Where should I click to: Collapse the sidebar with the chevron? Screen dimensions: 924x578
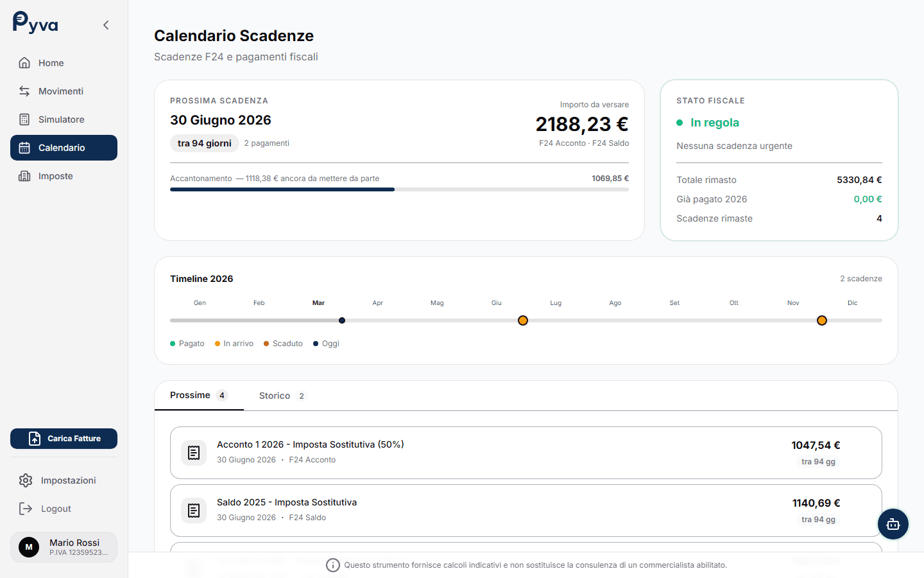tap(106, 24)
